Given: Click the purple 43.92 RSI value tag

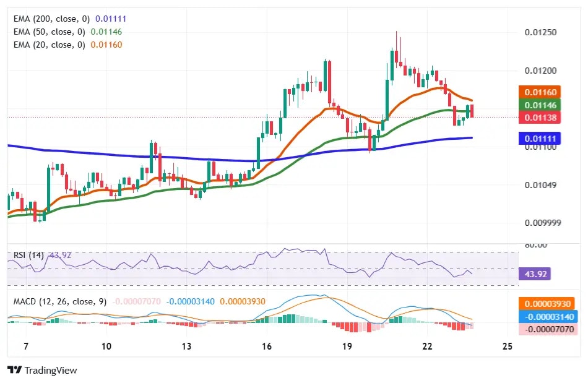Looking at the screenshot, I should coord(534,273).
